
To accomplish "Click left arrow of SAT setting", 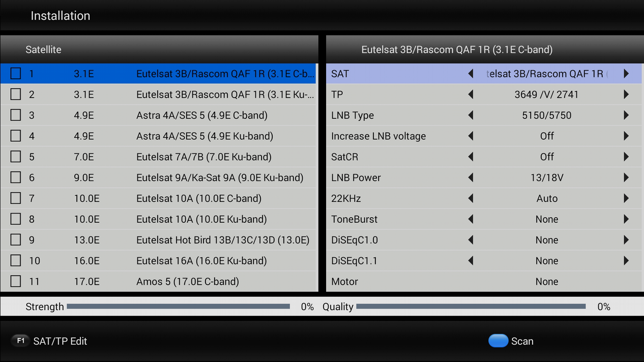I will coord(471,74).
